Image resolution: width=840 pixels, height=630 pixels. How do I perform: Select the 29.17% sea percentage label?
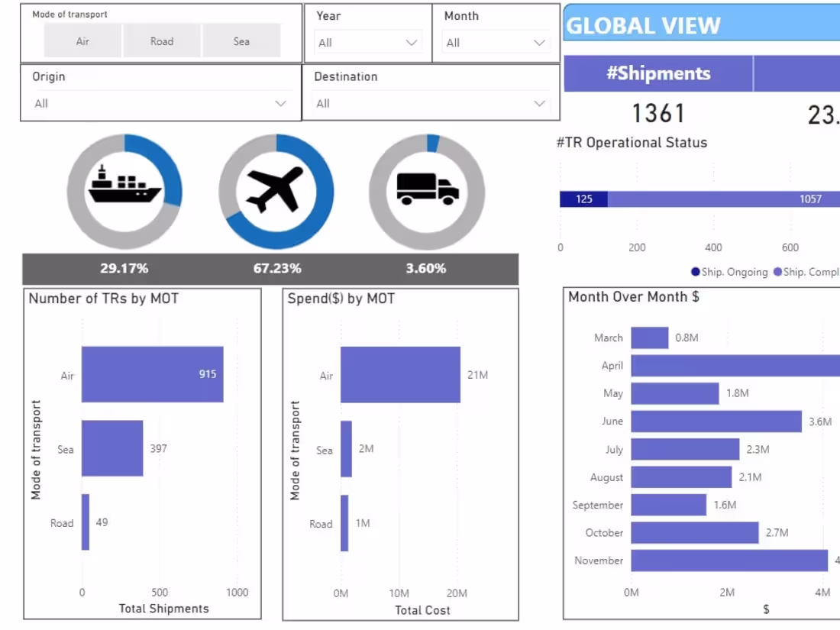pyautogui.click(x=126, y=268)
